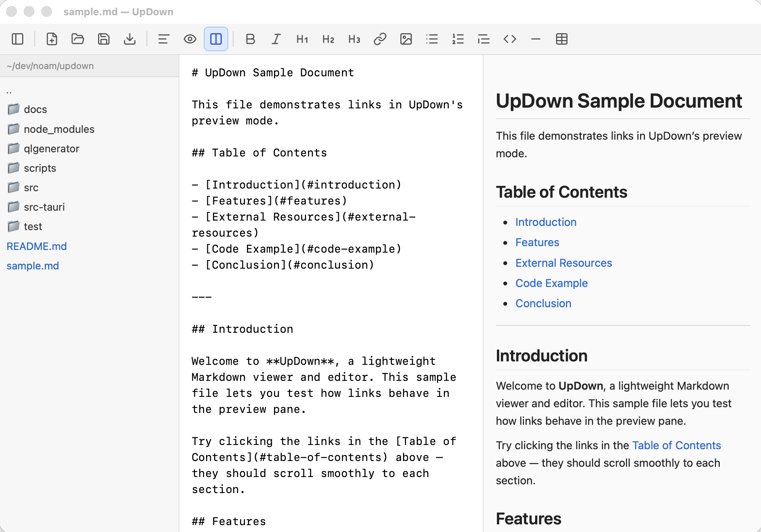Open sample.md in the file list
Screen dimensions: 761x532
coord(33,266)
